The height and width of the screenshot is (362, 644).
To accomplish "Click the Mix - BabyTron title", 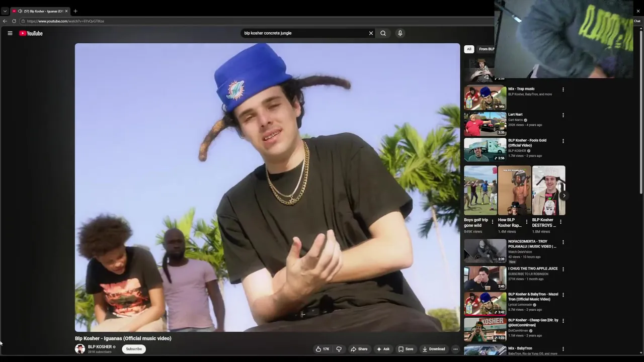I will click(520, 348).
